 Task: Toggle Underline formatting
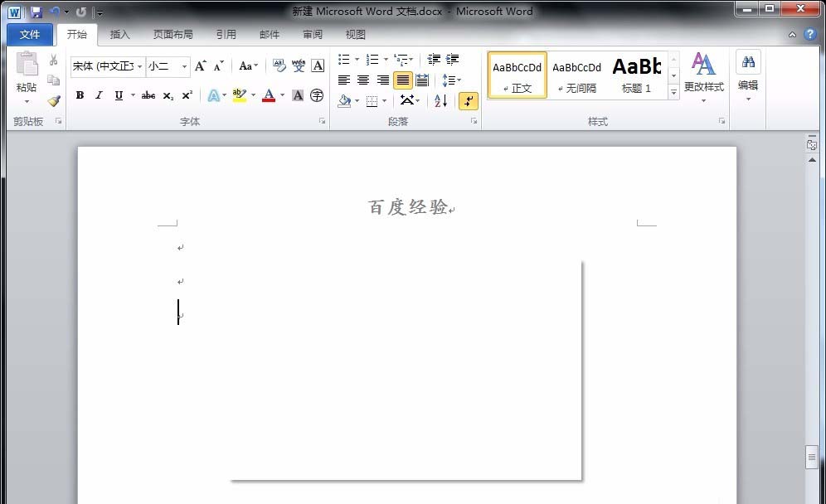click(119, 95)
